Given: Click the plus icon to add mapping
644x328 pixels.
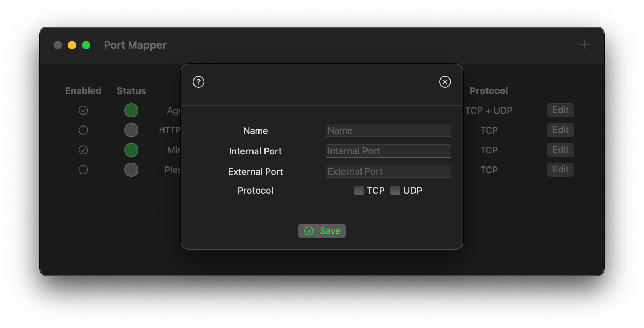Looking at the screenshot, I should tap(584, 45).
